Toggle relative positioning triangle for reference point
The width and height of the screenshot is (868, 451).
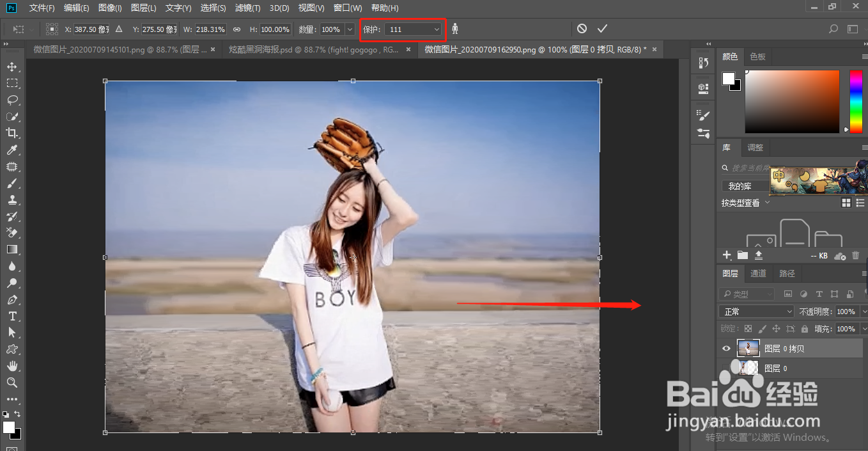pyautogui.click(x=119, y=29)
